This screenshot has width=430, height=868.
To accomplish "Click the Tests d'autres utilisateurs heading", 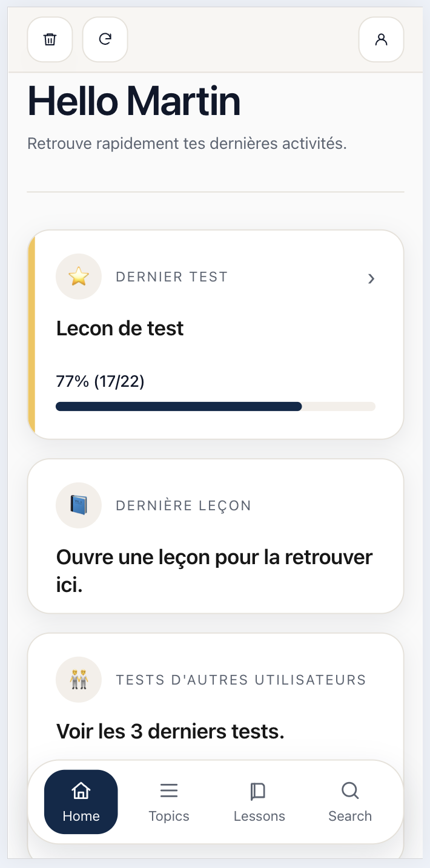I will pyautogui.click(x=241, y=680).
